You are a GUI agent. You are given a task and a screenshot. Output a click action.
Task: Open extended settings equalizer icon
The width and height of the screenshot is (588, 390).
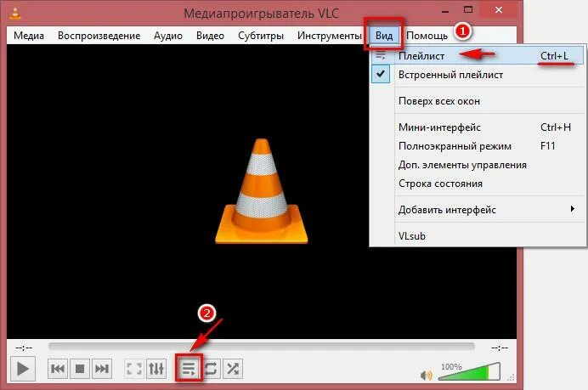coord(156,369)
